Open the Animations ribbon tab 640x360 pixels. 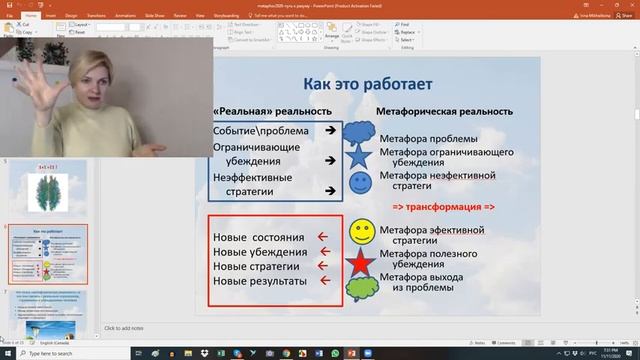(x=125, y=16)
